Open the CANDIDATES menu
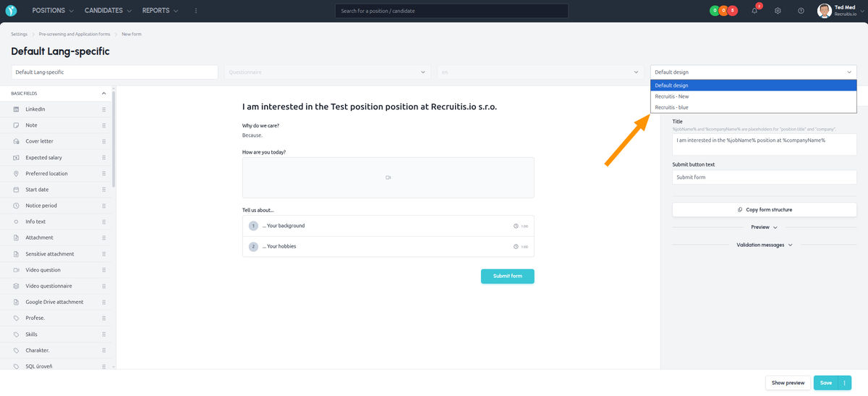Image resolution: width=868 pixels, height=396 pixels. [108, 11]
